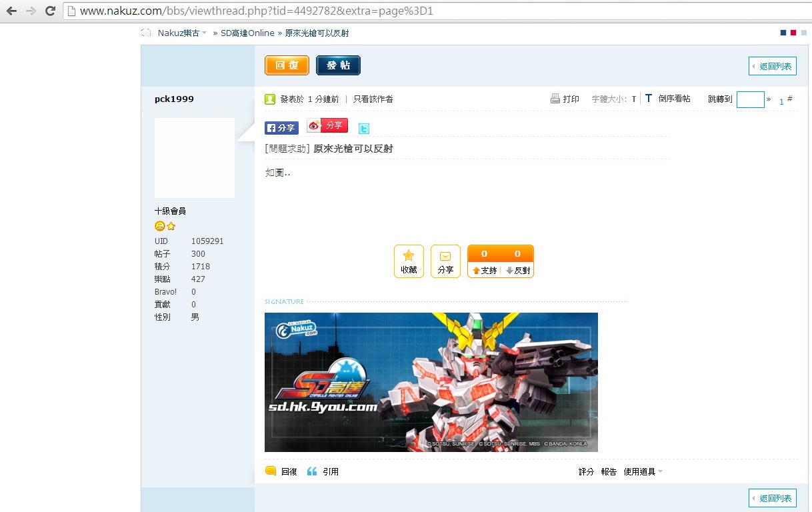The image size is (812, 512).
Task: Click 倒序看帖 to reverse post order
Action: point(675,99)
